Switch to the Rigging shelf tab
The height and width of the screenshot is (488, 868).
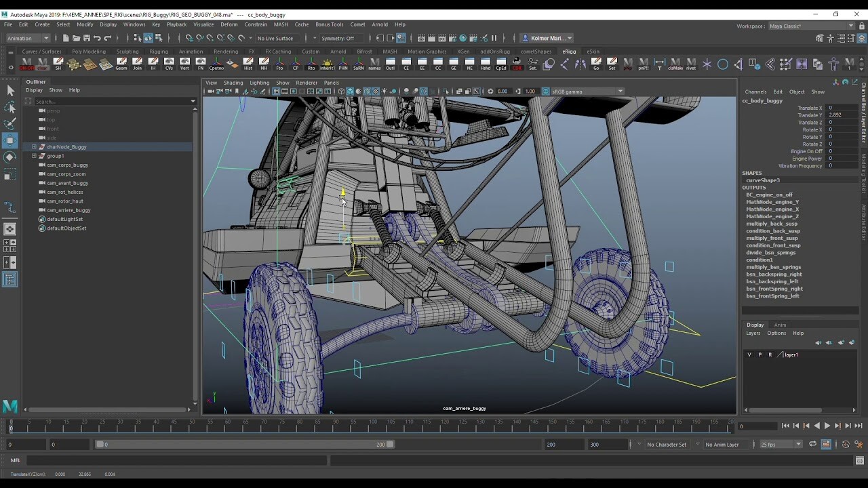coord(158,51)
